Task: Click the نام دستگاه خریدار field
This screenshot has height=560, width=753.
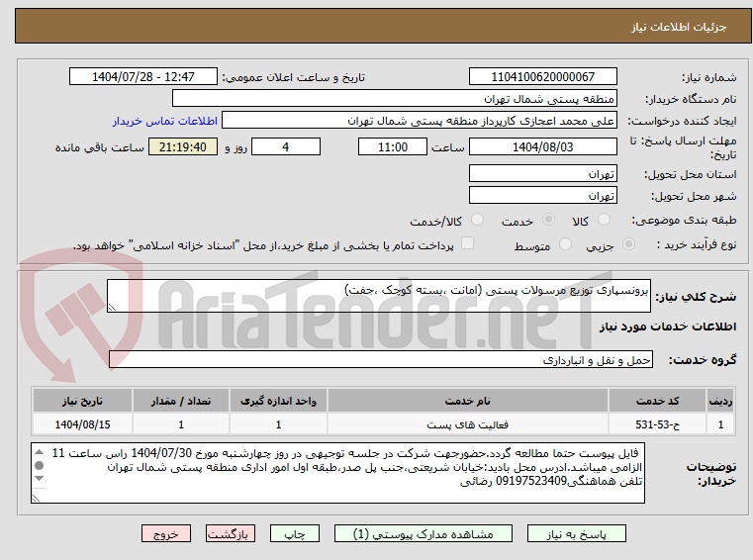Action: click(x=394, y=99)
